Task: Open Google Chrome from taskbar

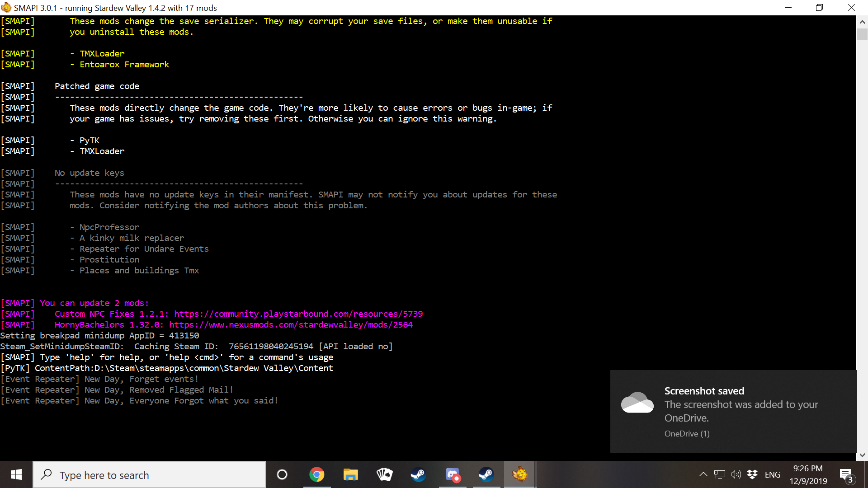Action: coord(316,474)
